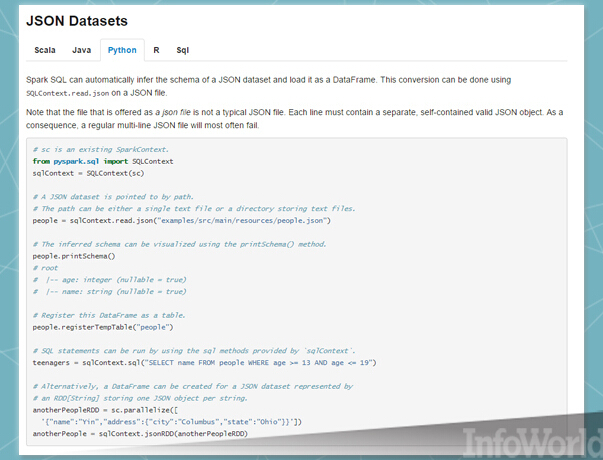Click the Columbus Ohio JSON string line
This screenshot has width=603, height=460.
(172, 422)
